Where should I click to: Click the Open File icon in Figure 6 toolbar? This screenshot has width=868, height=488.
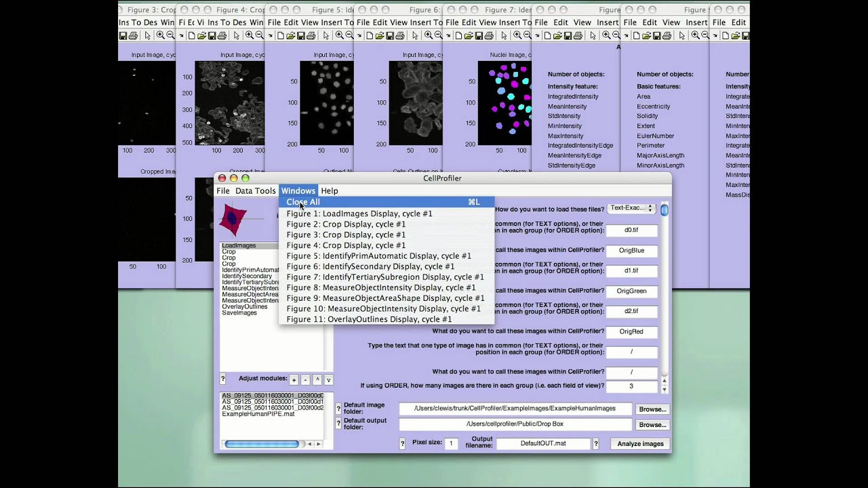379,35
